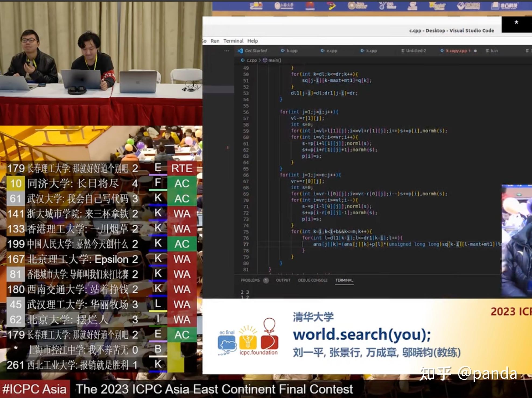Switch to the DEBUG CONSOLE panel tab

coord(313,280)
